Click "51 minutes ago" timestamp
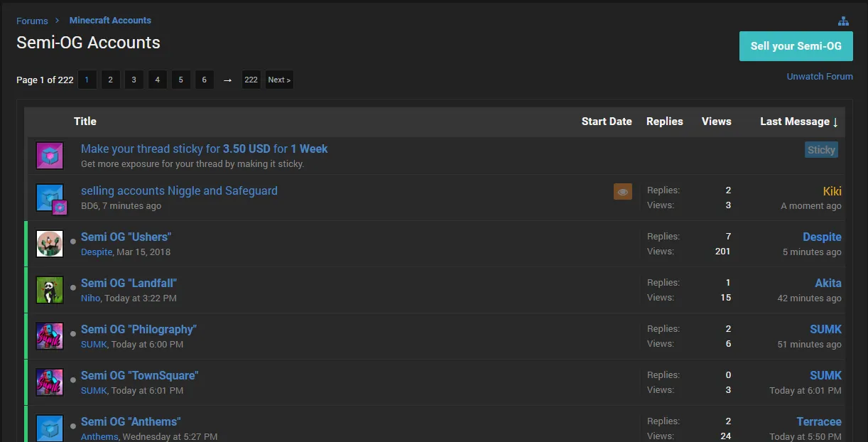868x442 pixels. coord(810,344)
